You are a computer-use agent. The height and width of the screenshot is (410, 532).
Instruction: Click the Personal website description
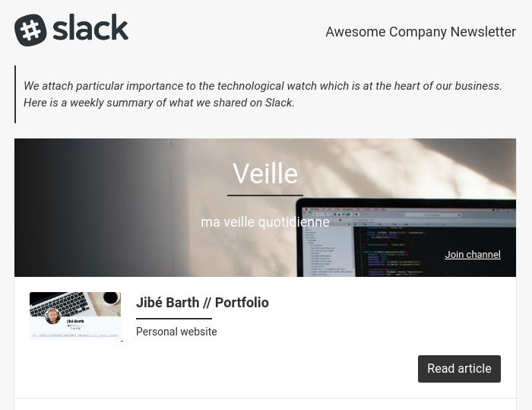pyautogui.click(x=176, y=332)
